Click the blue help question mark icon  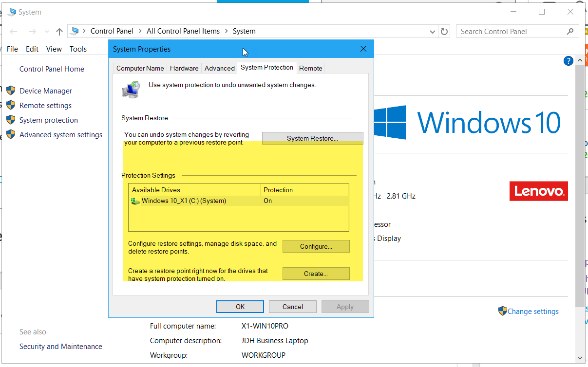568,61
